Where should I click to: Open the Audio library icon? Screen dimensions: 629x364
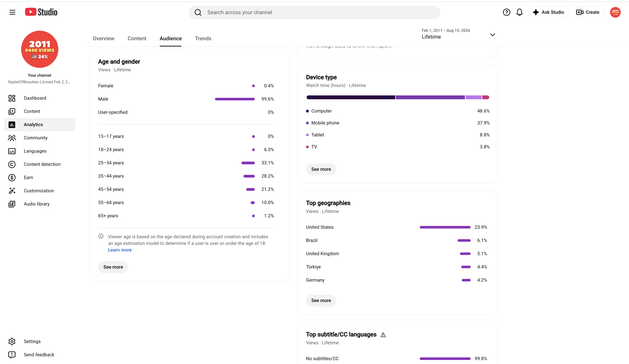tap(12, 204)
